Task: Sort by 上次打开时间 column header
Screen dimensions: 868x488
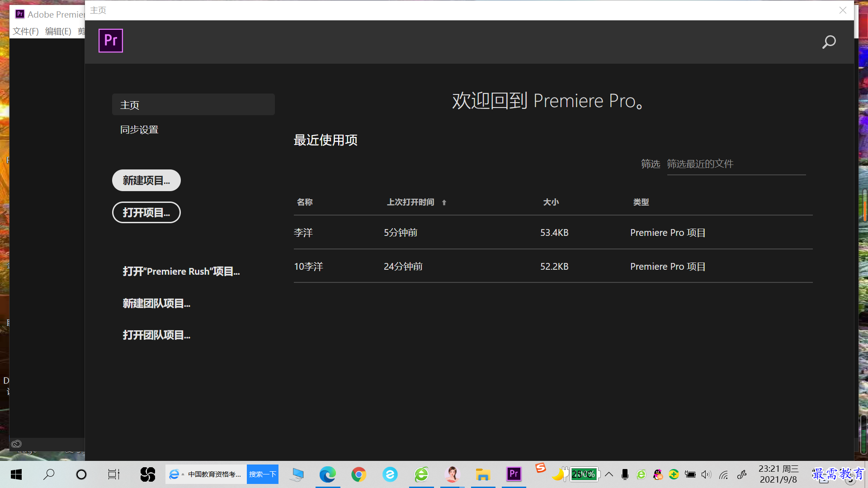Action: pos(410,202)
